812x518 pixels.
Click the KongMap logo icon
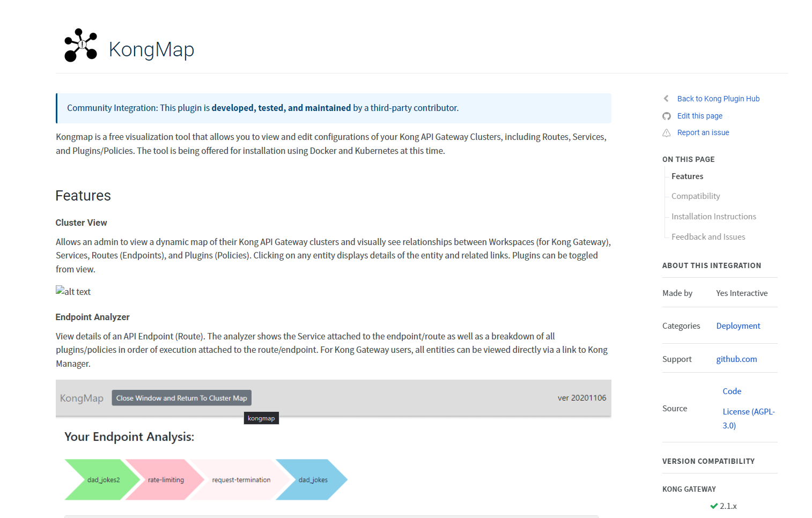pyautogui.click(x=80, y=45)
